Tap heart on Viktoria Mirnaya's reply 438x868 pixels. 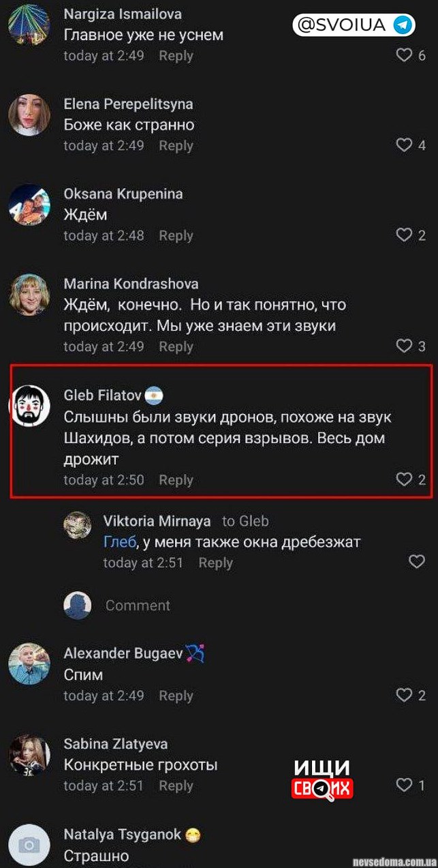pos(416,562)
